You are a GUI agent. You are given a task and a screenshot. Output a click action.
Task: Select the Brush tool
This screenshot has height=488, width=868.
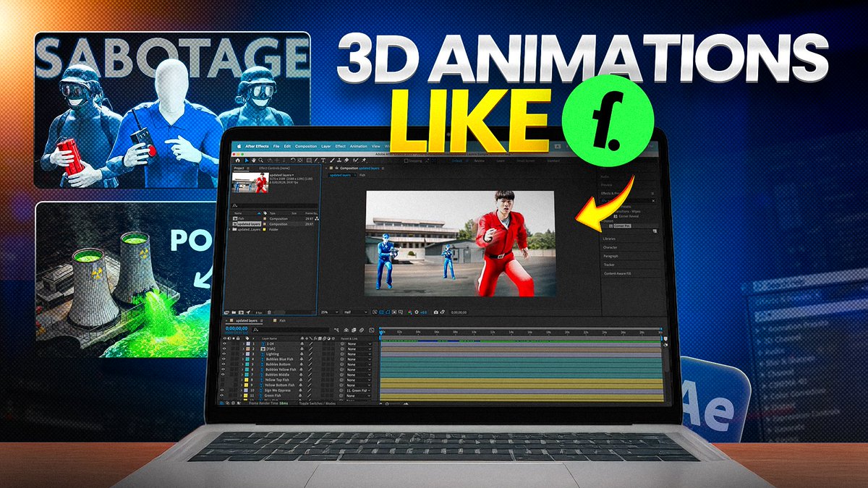332,160
